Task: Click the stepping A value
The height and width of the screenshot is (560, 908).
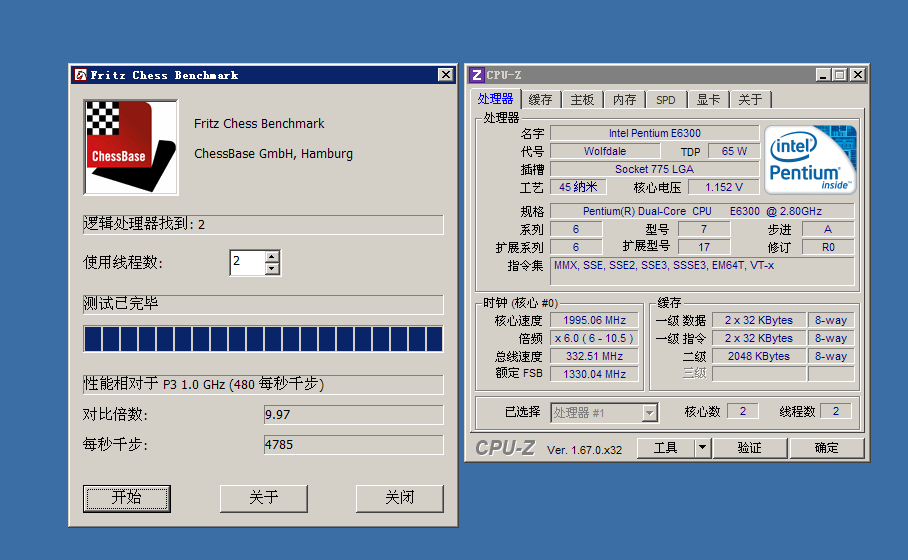Action: 828,229
